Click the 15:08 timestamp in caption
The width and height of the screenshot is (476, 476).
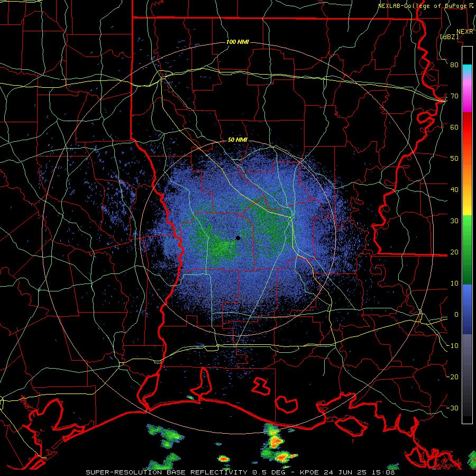point(385,472)
